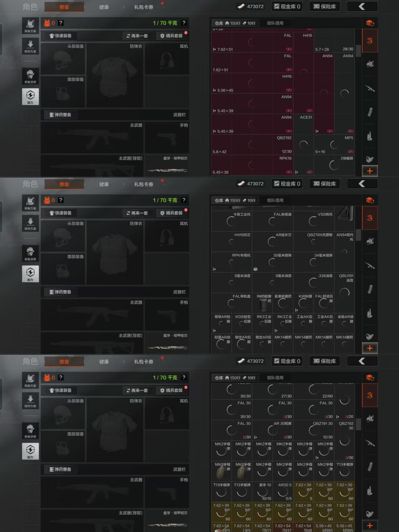Click the orange sort-stack icon in top screenshot

[370, 23]
